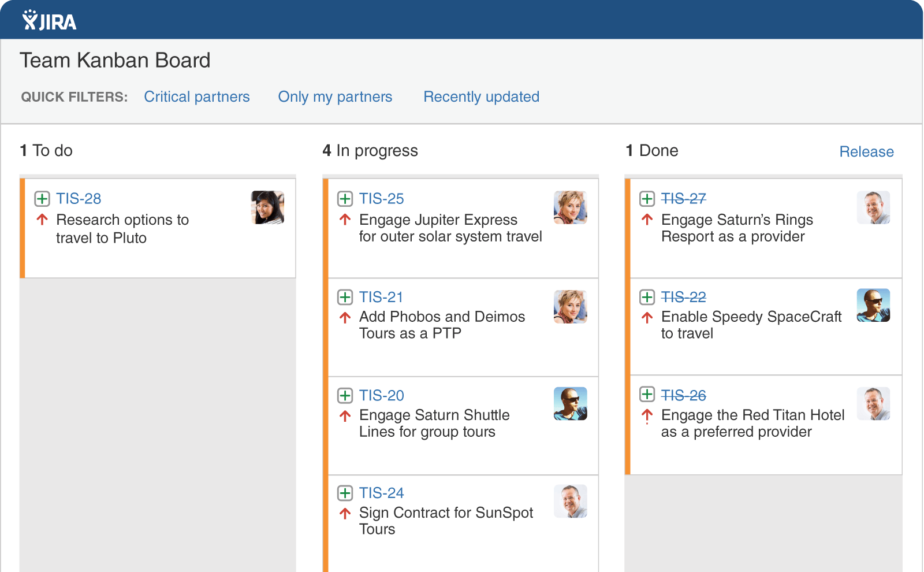Image resolution: width=924 pixels, height=572 pixels.
Task: Click the red priority arrow on TIS-21
Action: [345, 317]
